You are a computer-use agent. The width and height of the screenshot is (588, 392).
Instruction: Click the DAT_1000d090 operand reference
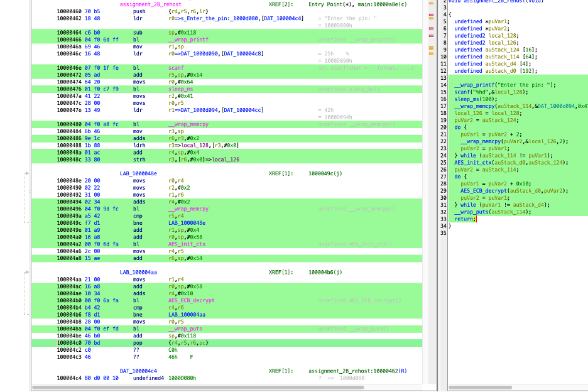point(200,53)
